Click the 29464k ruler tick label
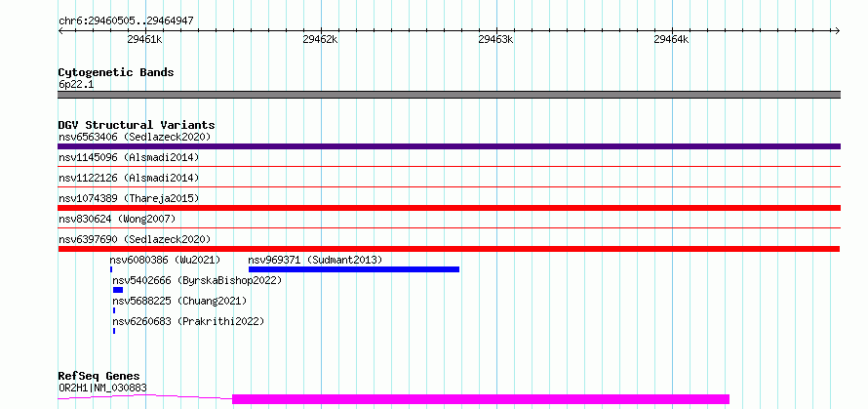868x409 pixels. (x=671, y=39)
